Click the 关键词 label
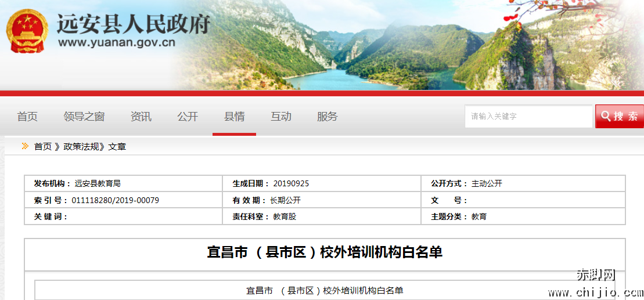This screenshot has height=300, width=644. [x=51, y=216]
